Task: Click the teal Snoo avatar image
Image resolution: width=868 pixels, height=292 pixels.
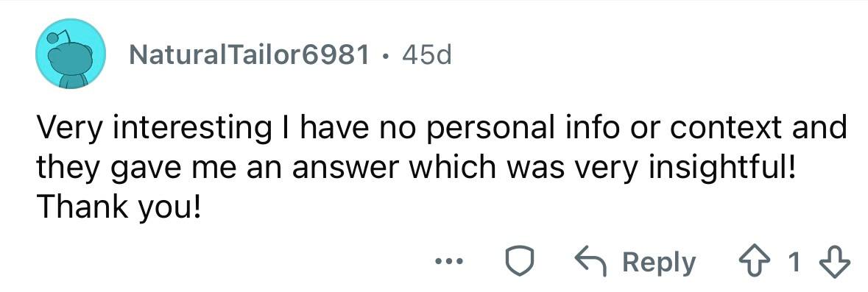Action: (x=70, y=53)
